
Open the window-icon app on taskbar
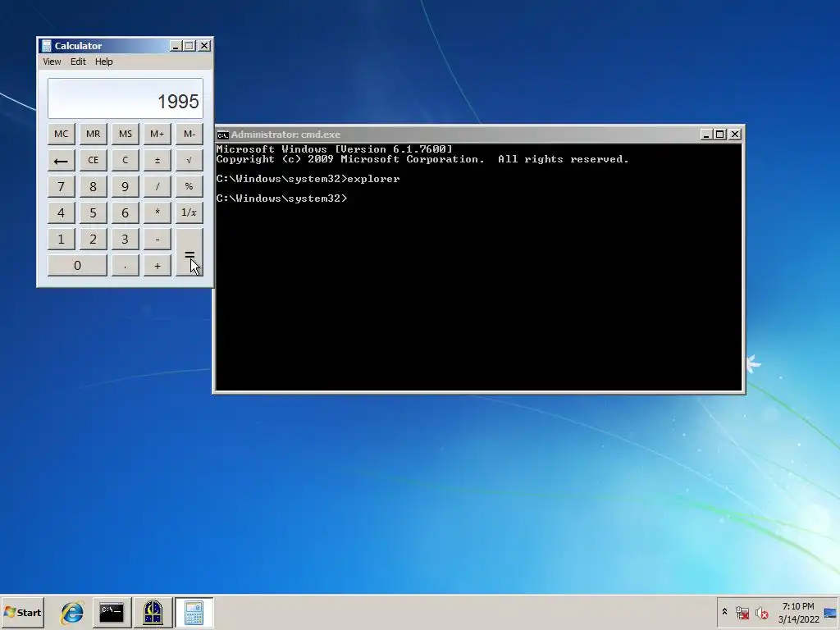pos(153,612)
